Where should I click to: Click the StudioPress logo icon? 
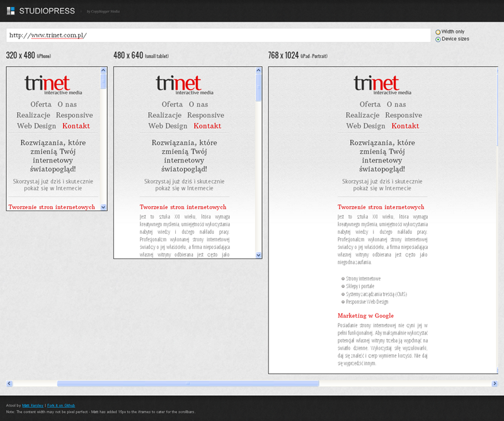[10, 11]
